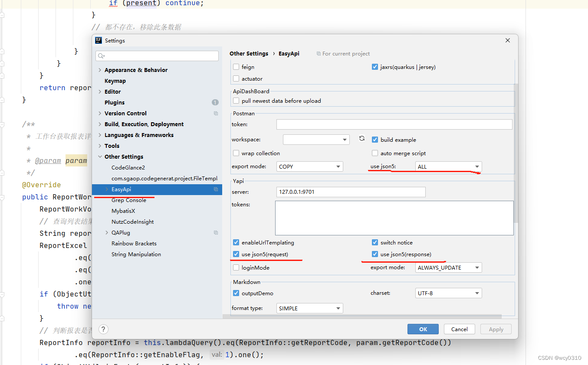Screen dimensions: 588x365
Task: Open CodeGlance2 settings
Action: tap(128, 168)
